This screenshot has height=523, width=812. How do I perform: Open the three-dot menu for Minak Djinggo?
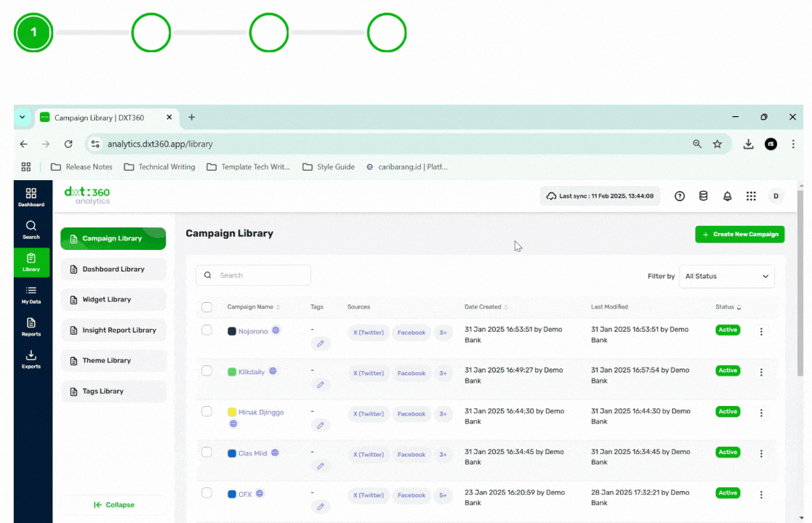pyautogui.click(x=760, y=413)
